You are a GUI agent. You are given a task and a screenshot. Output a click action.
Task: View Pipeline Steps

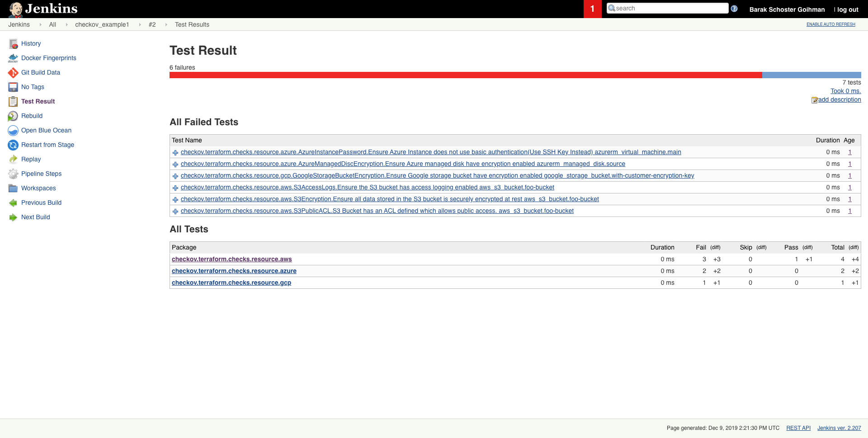point(42,174)
